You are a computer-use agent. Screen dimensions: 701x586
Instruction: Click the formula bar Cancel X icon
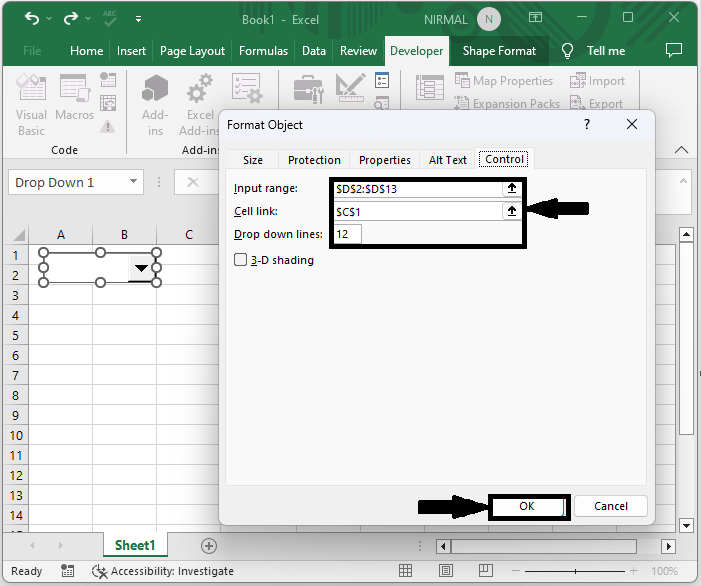[193, 182]
